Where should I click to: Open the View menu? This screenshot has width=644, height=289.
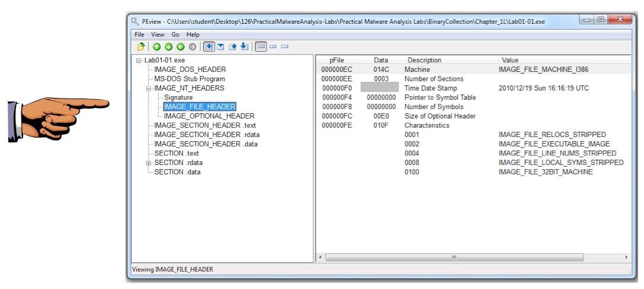(x=157, y=34)
